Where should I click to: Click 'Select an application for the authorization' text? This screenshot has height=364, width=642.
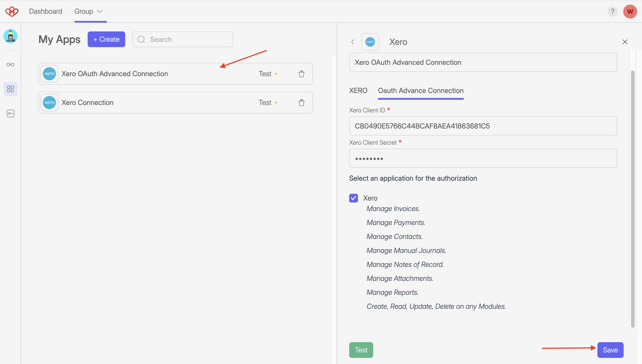click(x=413, y=178)
